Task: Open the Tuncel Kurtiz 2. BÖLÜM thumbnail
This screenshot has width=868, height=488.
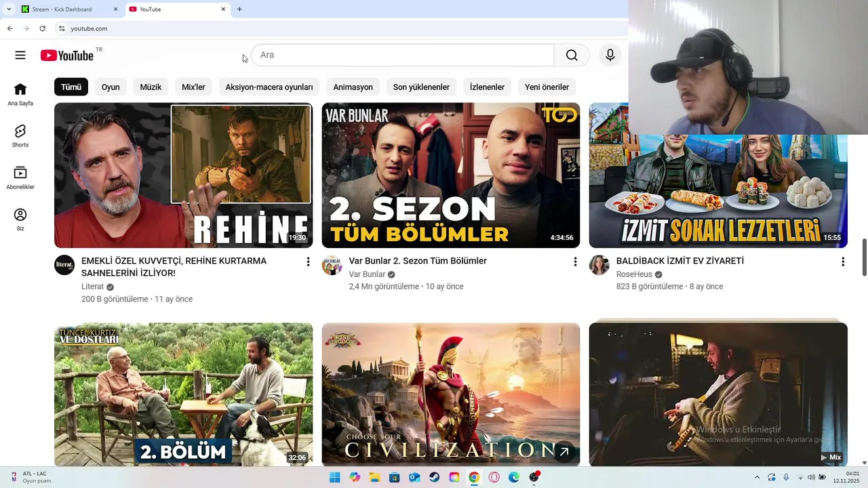Action: click(183, 394)
